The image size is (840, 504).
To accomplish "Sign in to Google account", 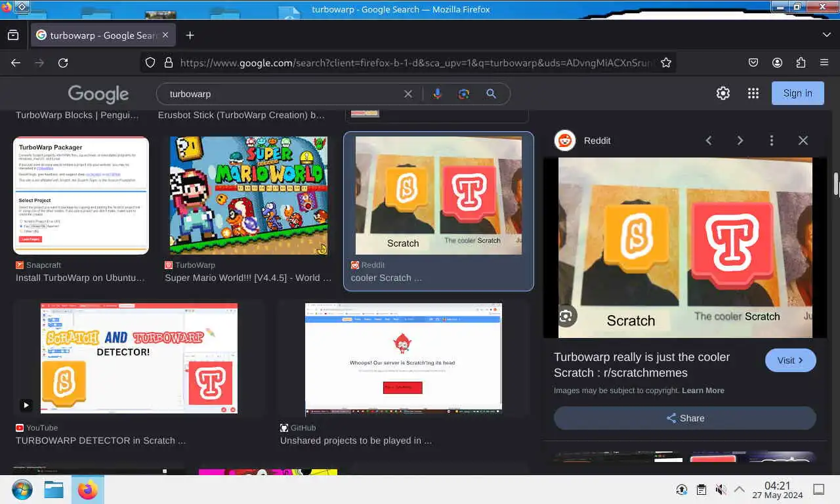I will (798, 93).
